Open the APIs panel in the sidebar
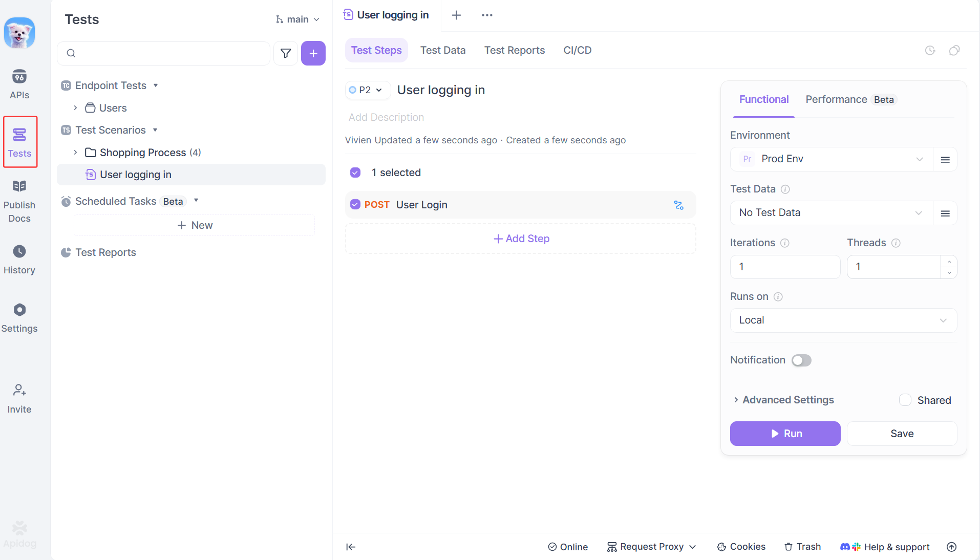980x560 pixels. tap(19, 83)
